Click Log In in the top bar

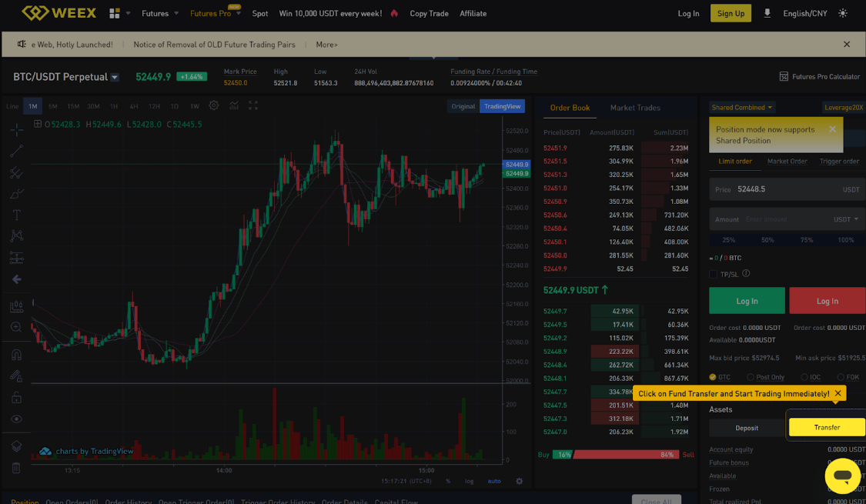click(x=688, y=13)
